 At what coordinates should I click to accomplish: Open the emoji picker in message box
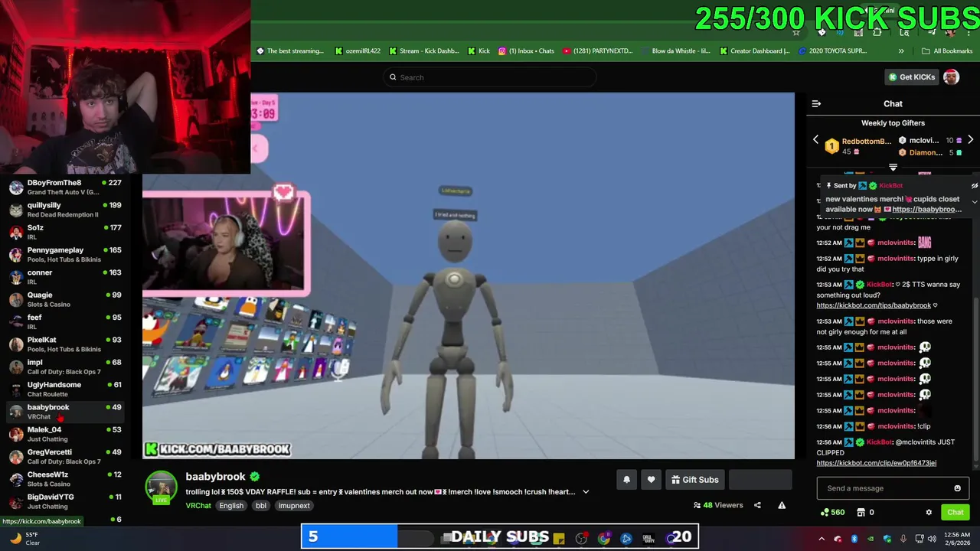click(957, 488)
